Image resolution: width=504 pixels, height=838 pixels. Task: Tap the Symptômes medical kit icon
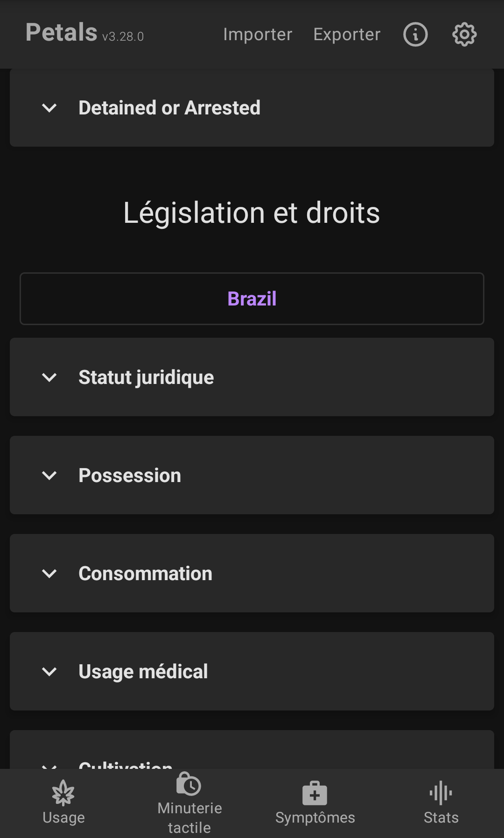(x=315, y=793)
